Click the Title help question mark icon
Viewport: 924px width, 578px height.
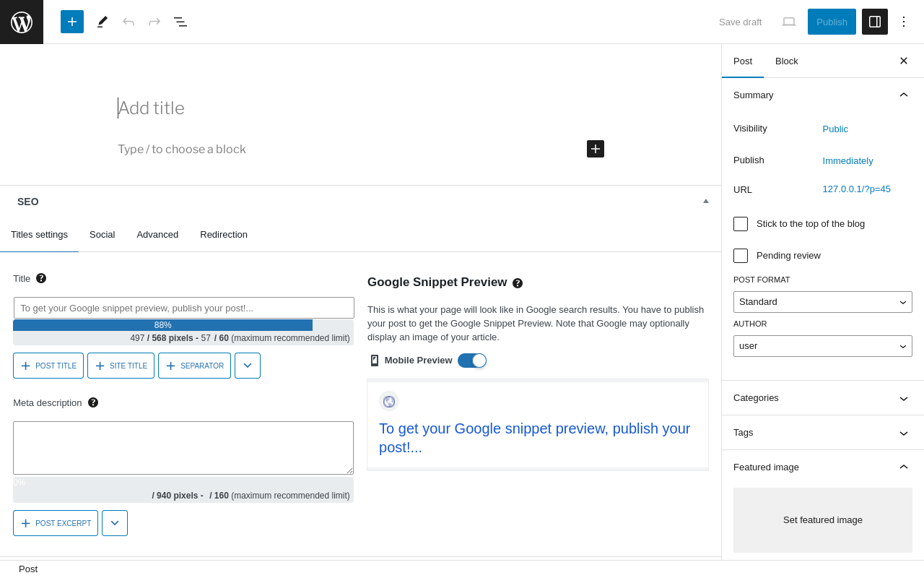click(41, 278)
